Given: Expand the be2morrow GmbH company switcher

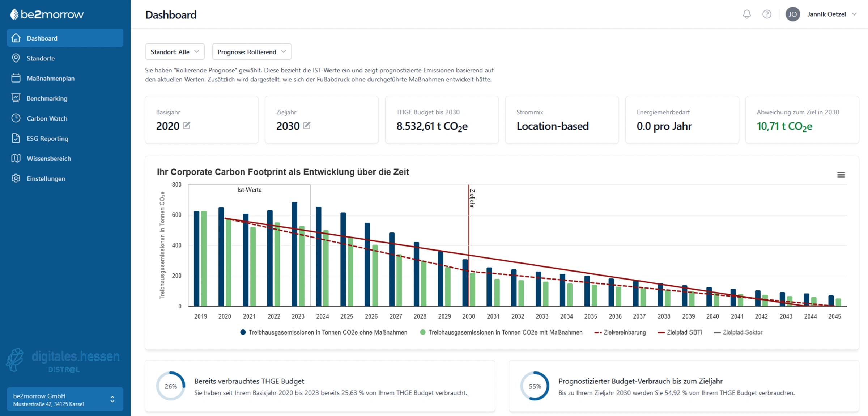Looking at the screenshot, I should click(65, 399).
